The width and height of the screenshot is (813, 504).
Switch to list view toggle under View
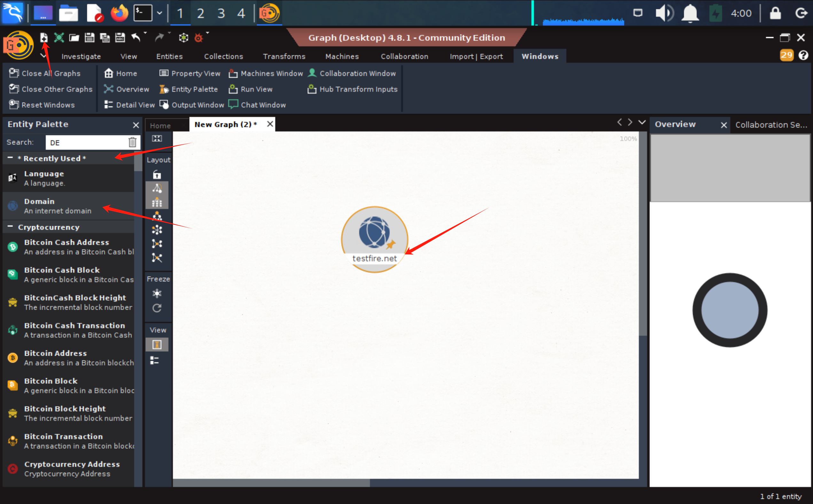[155, 360]
